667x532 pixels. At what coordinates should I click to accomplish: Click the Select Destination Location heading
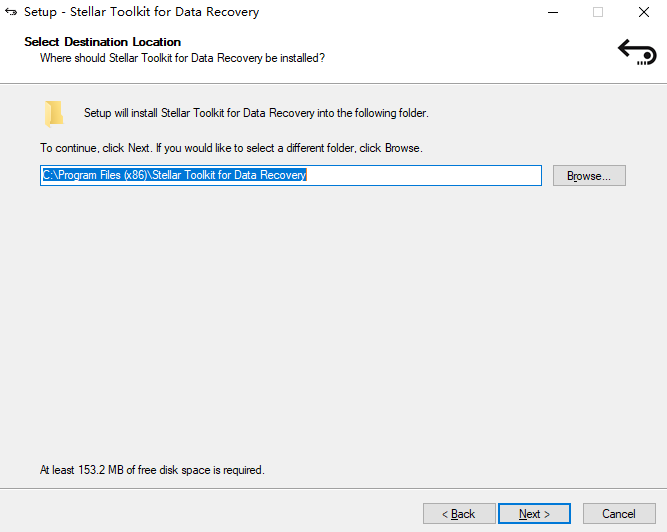[x=102, y=42]
